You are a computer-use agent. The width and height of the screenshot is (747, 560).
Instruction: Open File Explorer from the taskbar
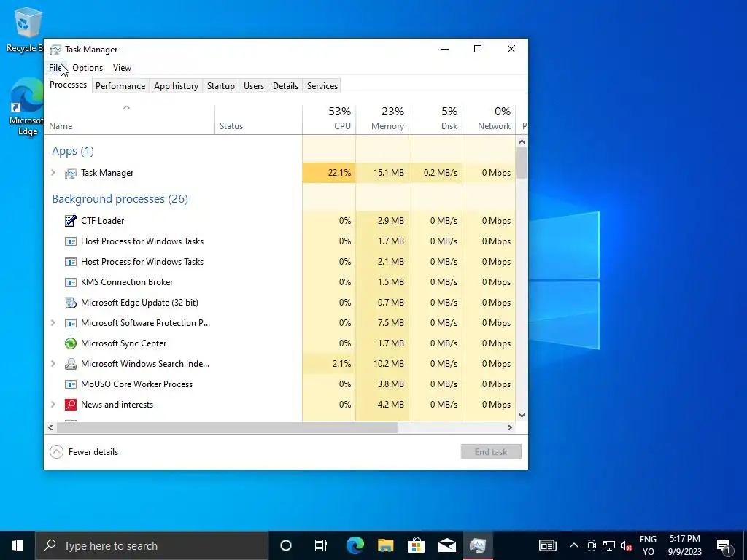coord(385,545)
